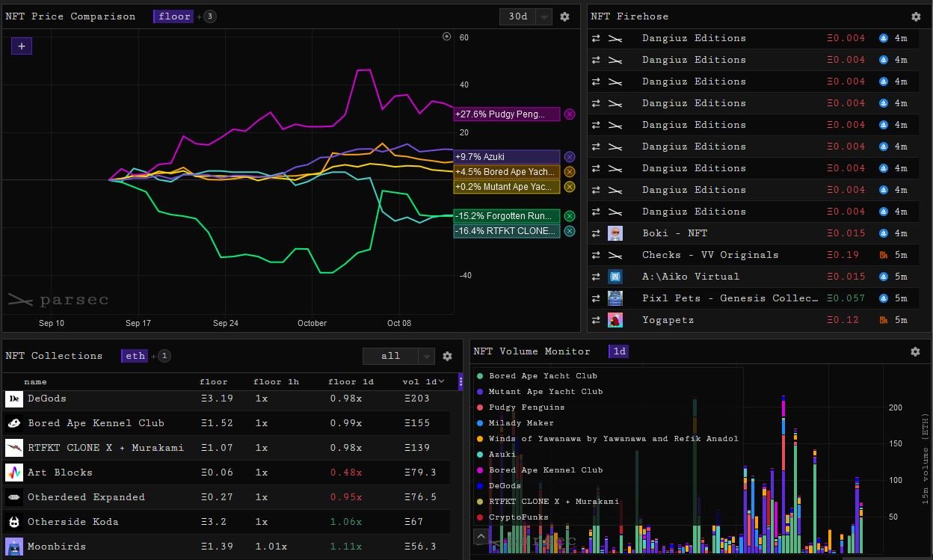Click the red Pudgy Penguins legend dot
Viewport: 933px width, 560px height.
point(480,407)
